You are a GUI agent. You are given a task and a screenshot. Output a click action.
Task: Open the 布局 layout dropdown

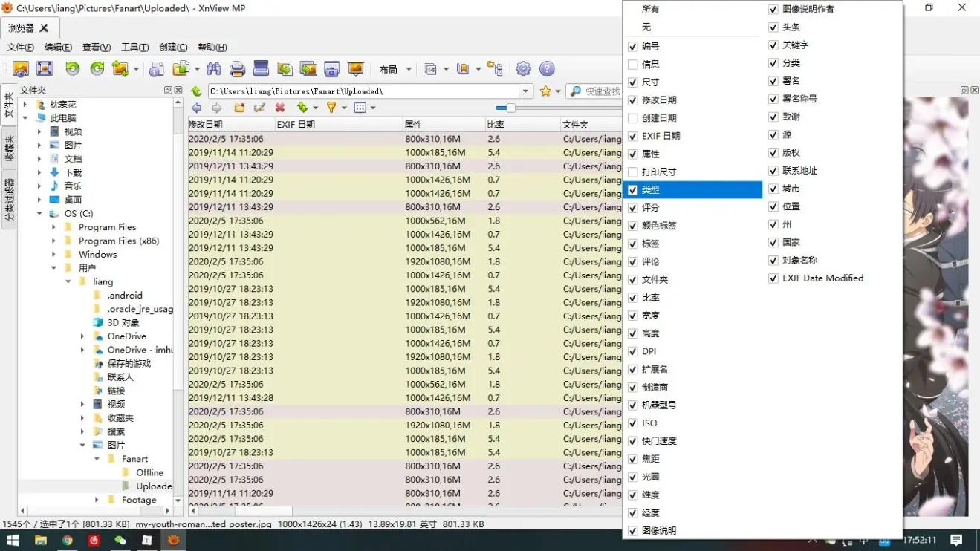[x=396, y=68]
